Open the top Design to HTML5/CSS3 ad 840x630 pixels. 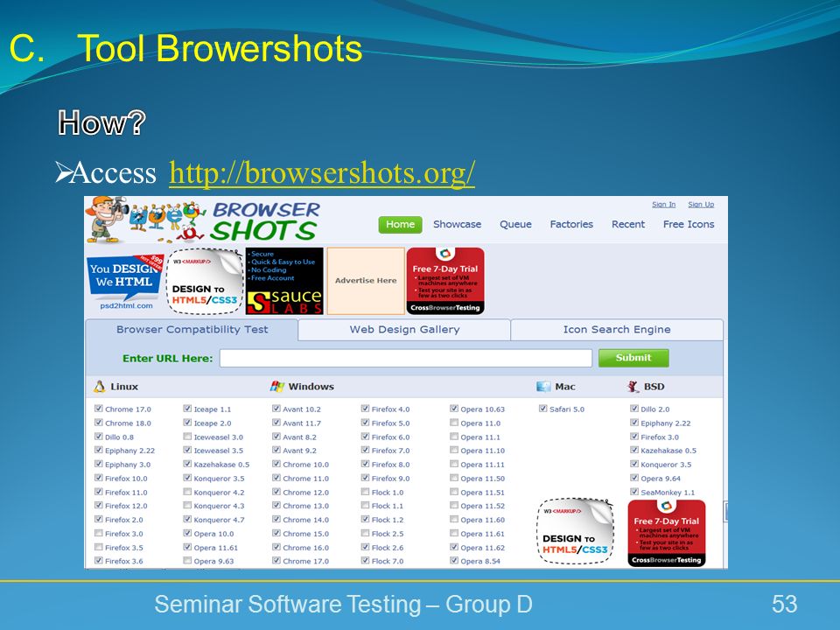tap(205, 282)
